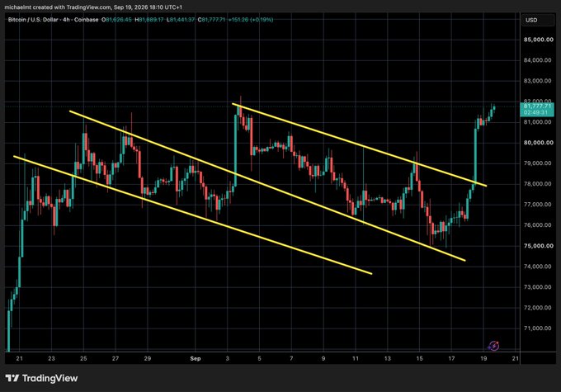The height and width of the screenshot is (392, 561).
Task: Click the close value C81,777.71 in the legend
Action: point(211,20)
